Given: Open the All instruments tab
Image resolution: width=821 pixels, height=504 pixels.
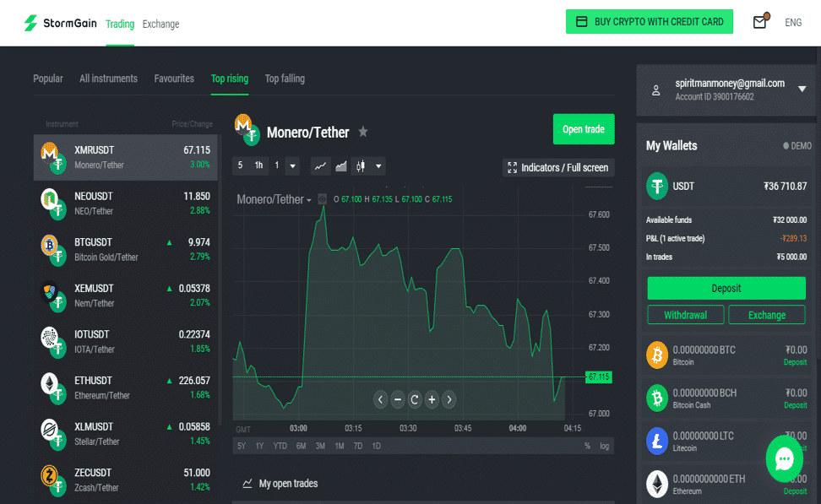Looking at the screenshot, I should tap(108, 79).
